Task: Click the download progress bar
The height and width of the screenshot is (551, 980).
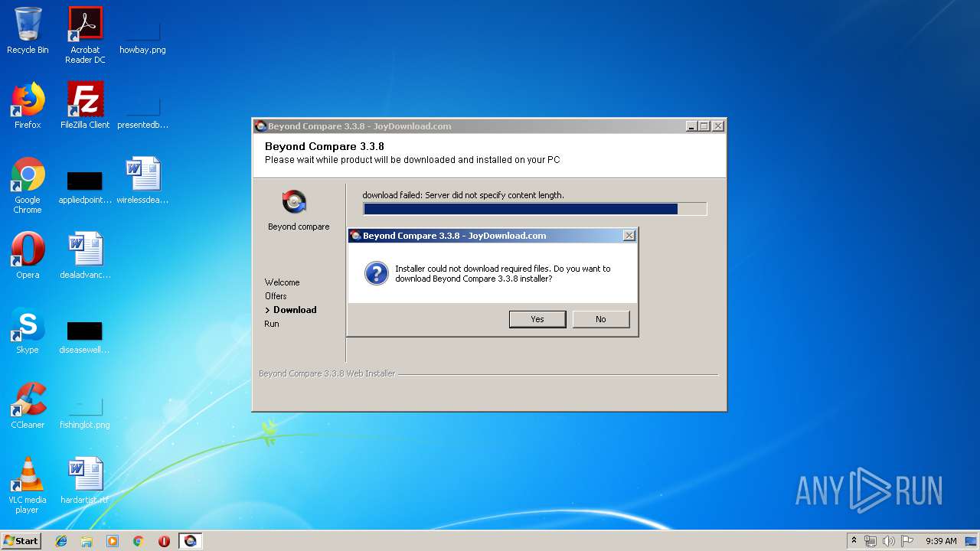Action: (534, 209)
